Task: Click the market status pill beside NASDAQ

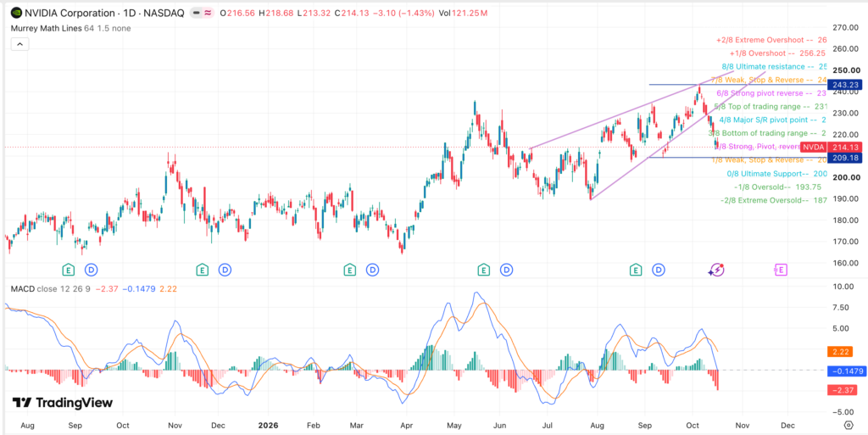Action: [x=202, y=14]
